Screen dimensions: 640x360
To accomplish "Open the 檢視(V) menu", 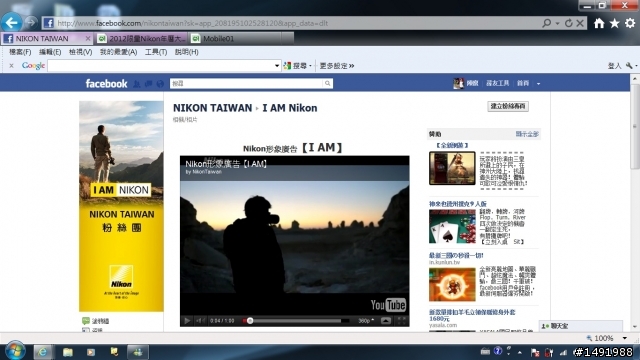I will [80, 52].
